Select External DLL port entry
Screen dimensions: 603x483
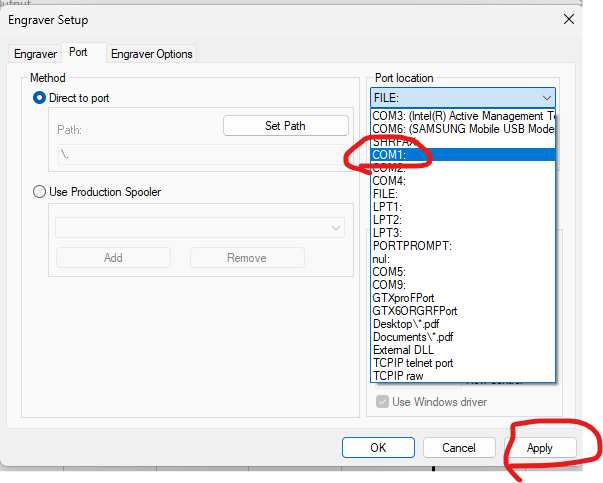(463, 350)
